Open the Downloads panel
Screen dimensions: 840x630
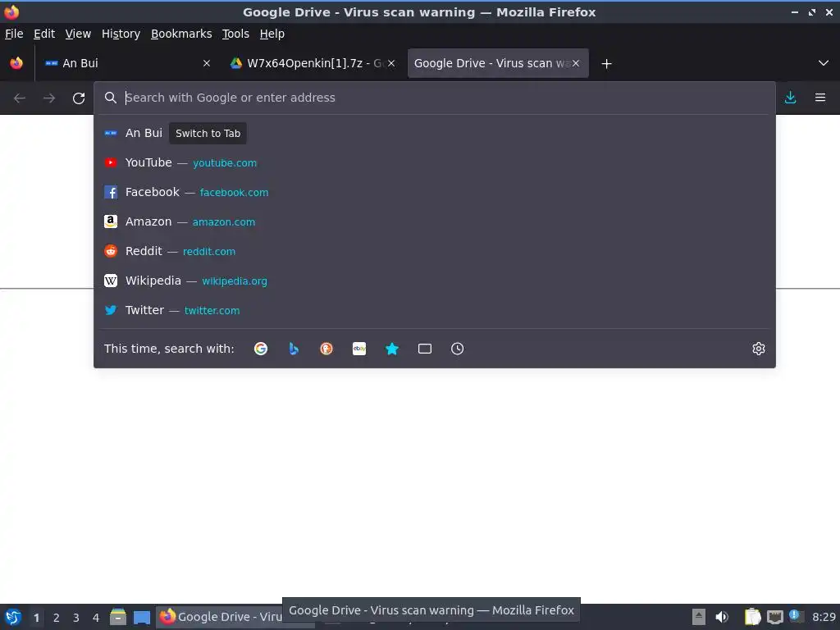[790, 98]
